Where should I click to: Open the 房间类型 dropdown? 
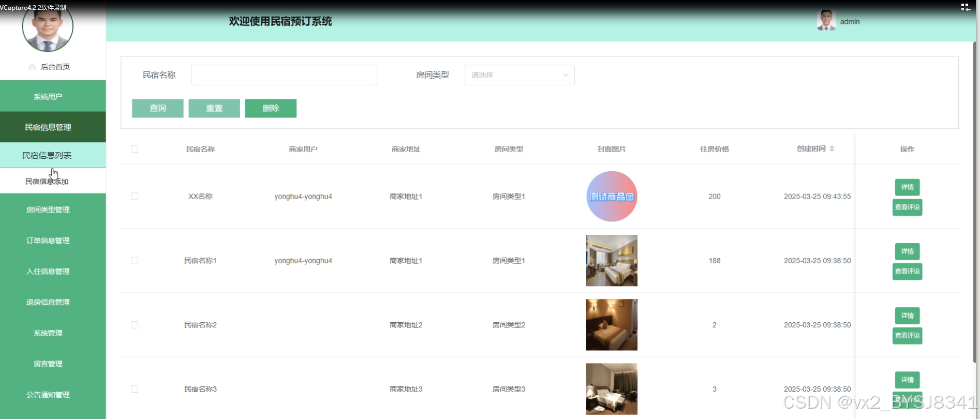(x=519, y=75)
